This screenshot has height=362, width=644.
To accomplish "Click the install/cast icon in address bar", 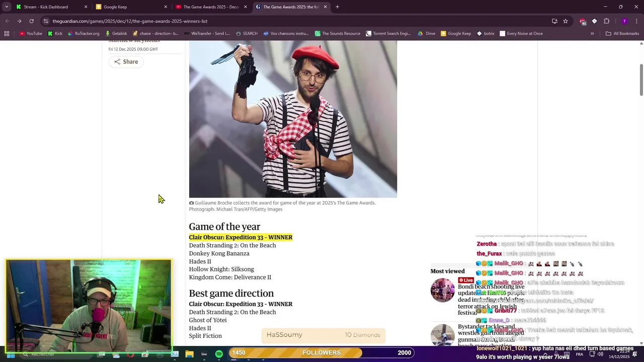I will click(x=554, y=21).
